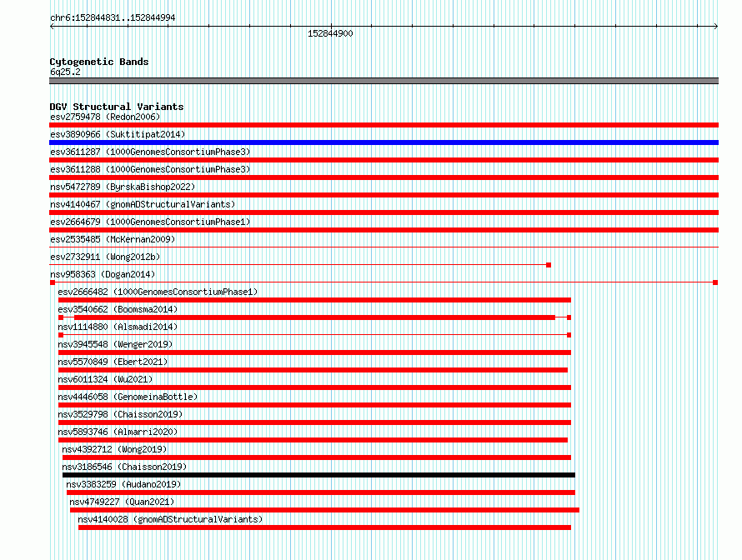Open nsv4392712 (Wong2019) label

114,449
